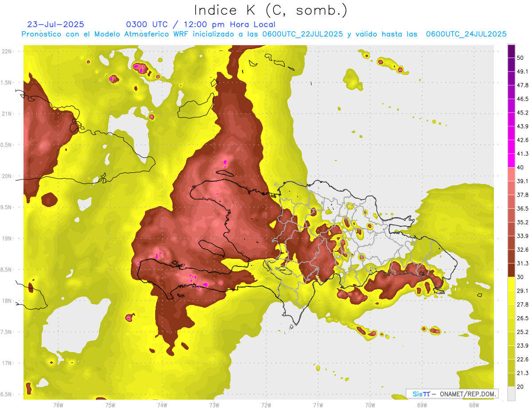The height and width of the screenshot is (411, 532).
Task: Click the chart title "Indice K (C, somb.)"
Action: pos(271,10)
